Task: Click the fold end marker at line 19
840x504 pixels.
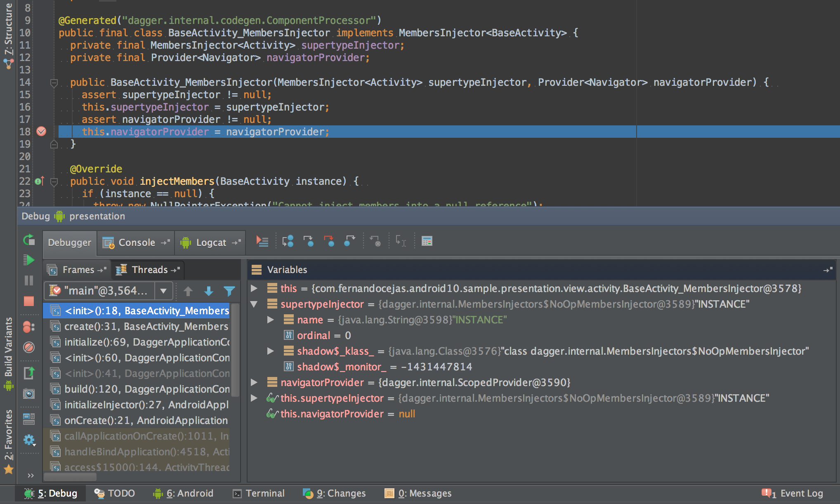Action: coord(54,144)
